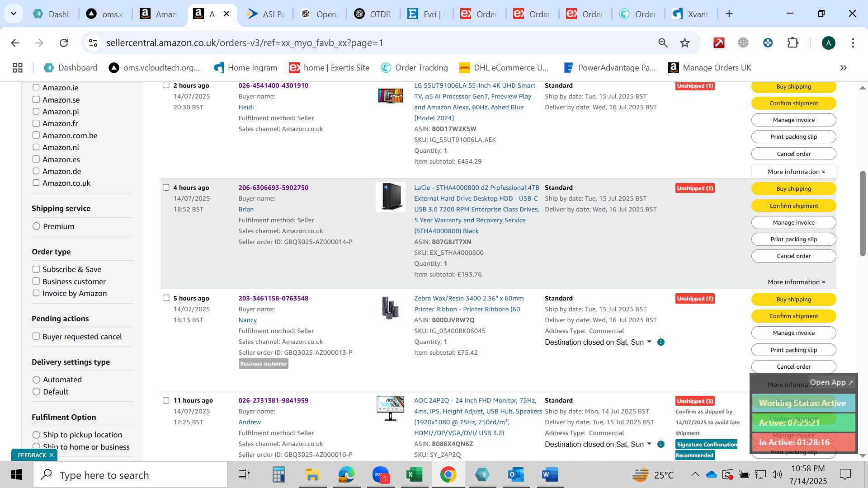
Task: Open the red arrow extension icon
Action: (719, 43)
